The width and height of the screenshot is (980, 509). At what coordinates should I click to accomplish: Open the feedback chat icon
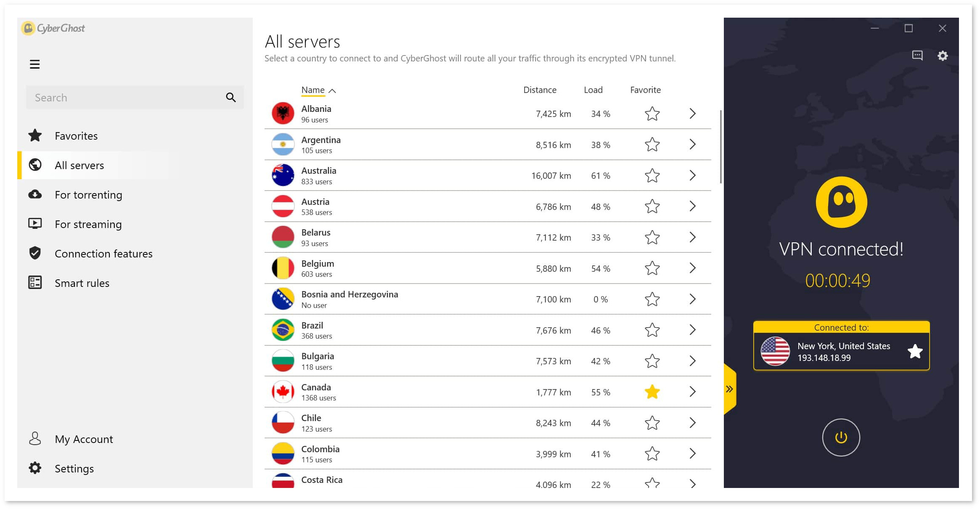pyautogui.click(x=917, y=56)
